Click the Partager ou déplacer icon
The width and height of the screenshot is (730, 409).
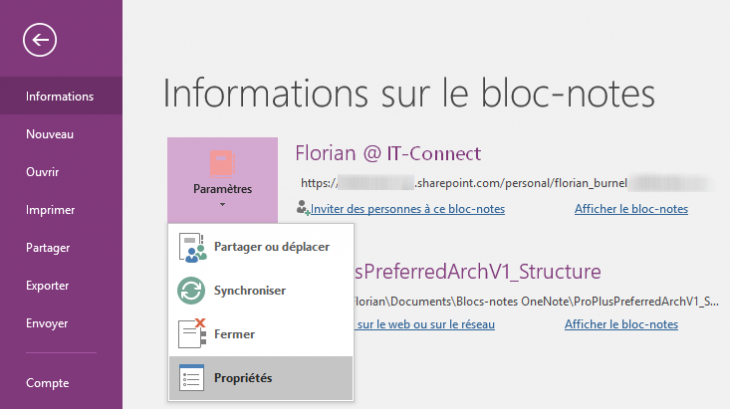click(191, 247)
